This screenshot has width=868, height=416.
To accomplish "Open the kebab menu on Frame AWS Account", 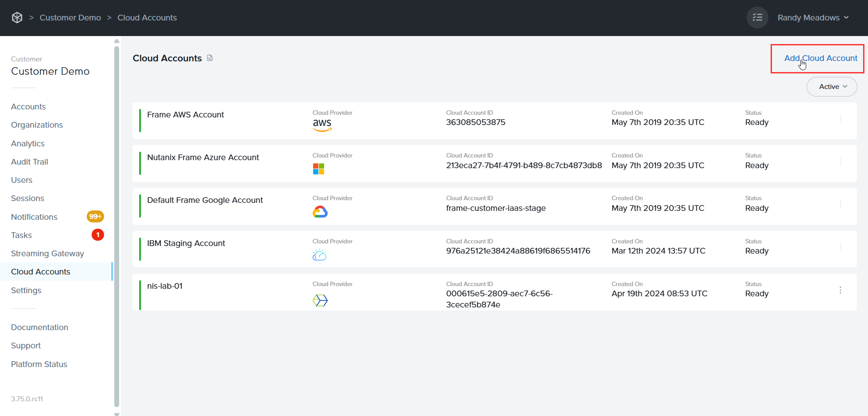I will click(x=840, y=119).
